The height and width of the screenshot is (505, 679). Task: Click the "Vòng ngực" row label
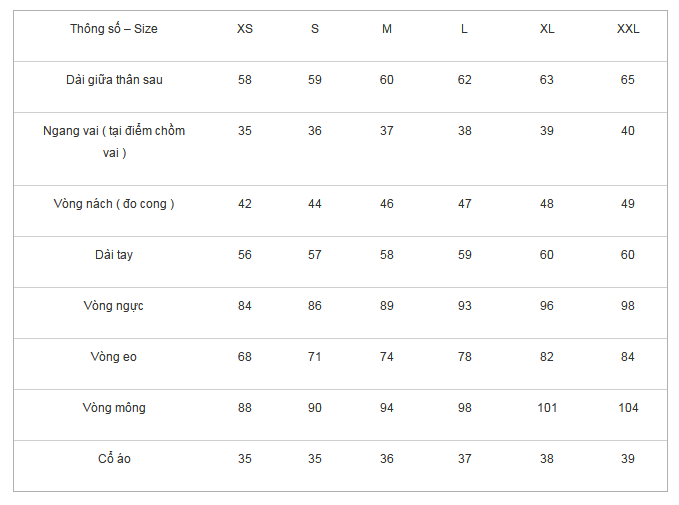click(114, 306)
